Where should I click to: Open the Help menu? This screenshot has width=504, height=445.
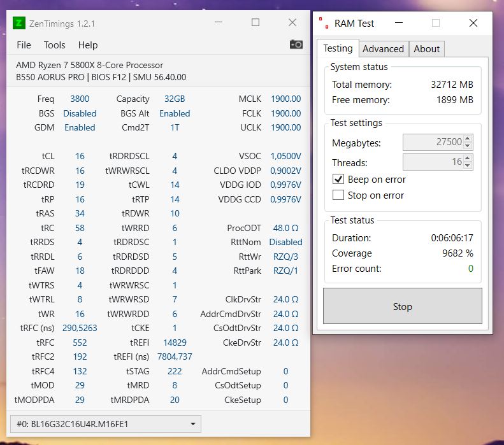(88, 45)
